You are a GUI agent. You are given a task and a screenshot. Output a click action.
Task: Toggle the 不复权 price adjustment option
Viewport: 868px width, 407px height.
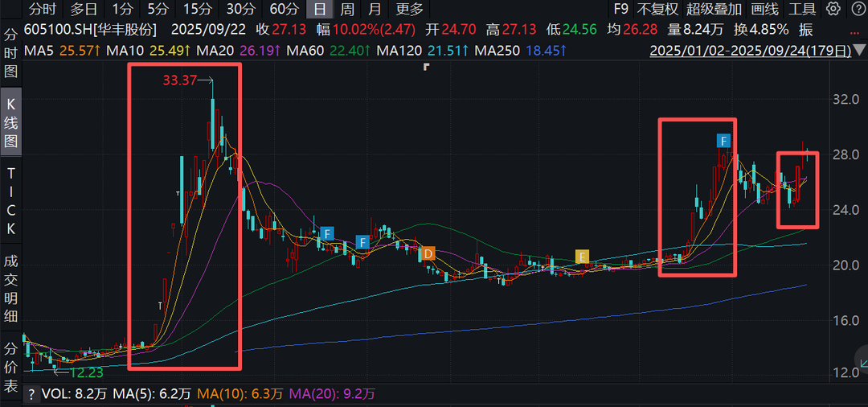tap(657, 10)
